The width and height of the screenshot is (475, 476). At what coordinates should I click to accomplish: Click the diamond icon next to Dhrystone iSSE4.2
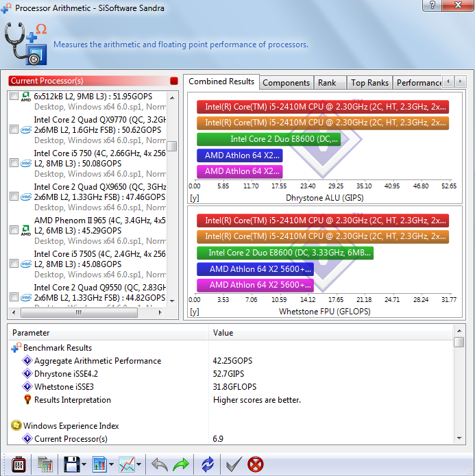pos(27,374)
